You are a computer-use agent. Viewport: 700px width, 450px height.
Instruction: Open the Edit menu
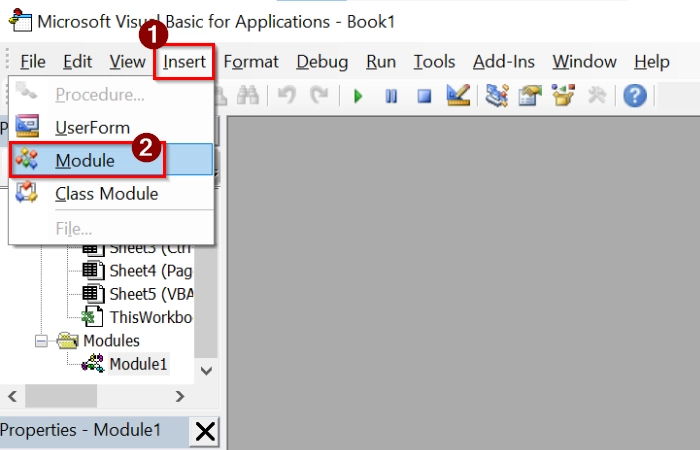[x=77, y=62]
